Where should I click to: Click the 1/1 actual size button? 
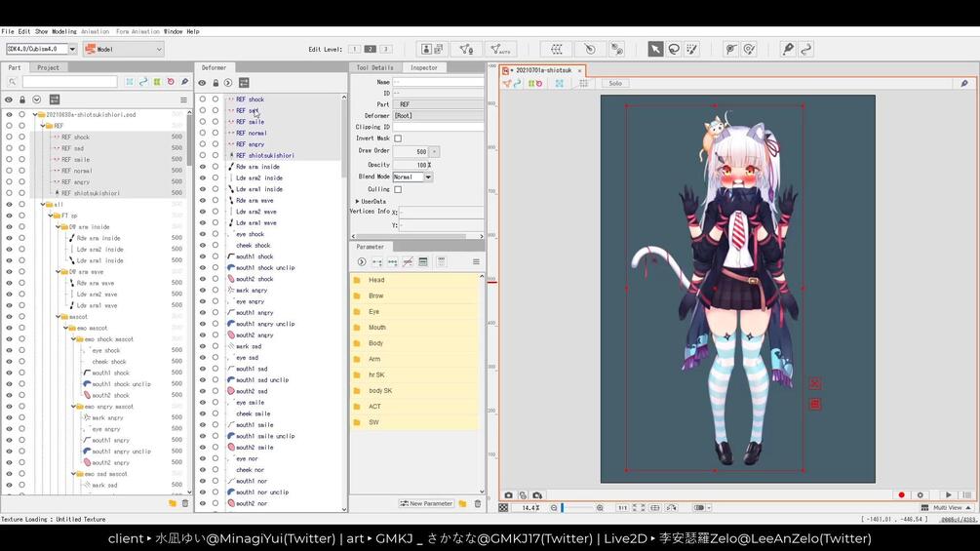click(622, 508)
